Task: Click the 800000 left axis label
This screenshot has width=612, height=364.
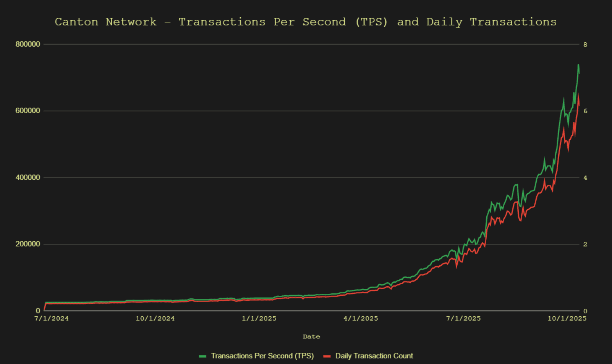Action: (x=28, y=44)
